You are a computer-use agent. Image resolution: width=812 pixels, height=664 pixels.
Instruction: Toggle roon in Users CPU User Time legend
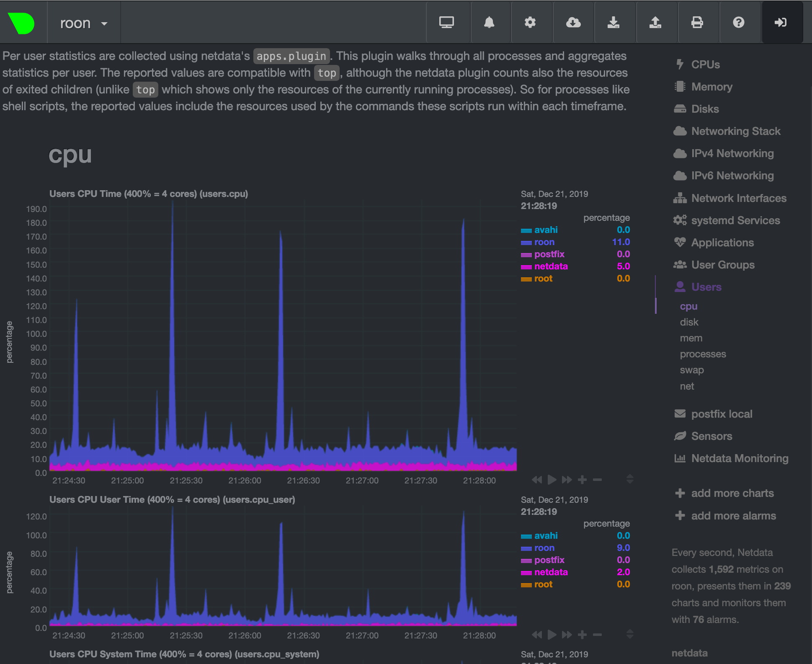pos(544,548)
